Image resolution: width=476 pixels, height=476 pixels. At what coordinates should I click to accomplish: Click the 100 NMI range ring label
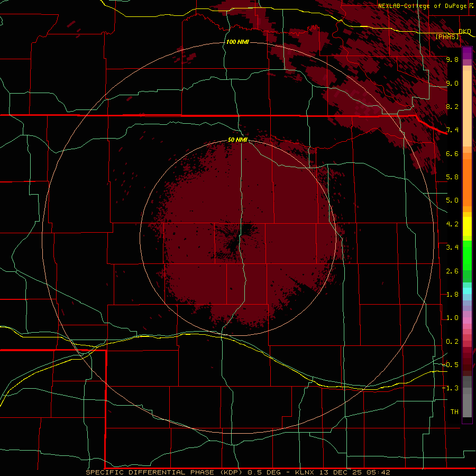click(x=237, y=42)
